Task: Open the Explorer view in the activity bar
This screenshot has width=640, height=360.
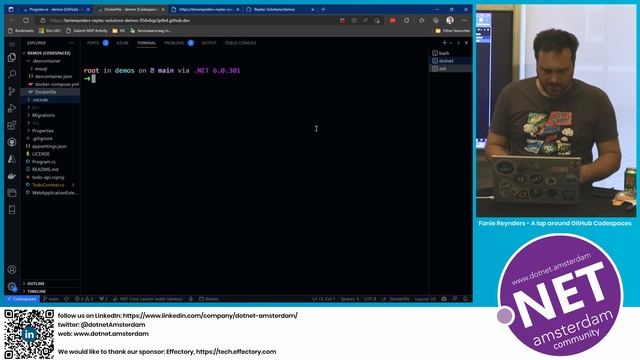Action: [12, 58]
